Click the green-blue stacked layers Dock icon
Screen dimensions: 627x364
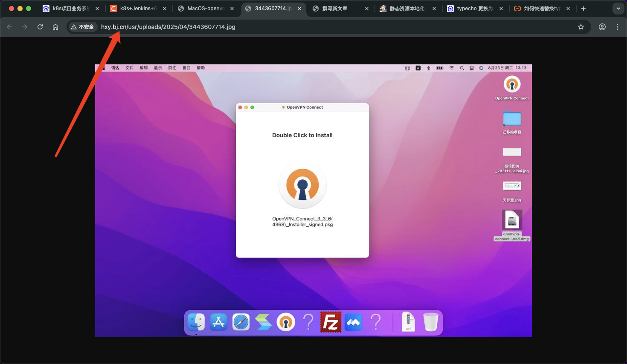(263, 322)
